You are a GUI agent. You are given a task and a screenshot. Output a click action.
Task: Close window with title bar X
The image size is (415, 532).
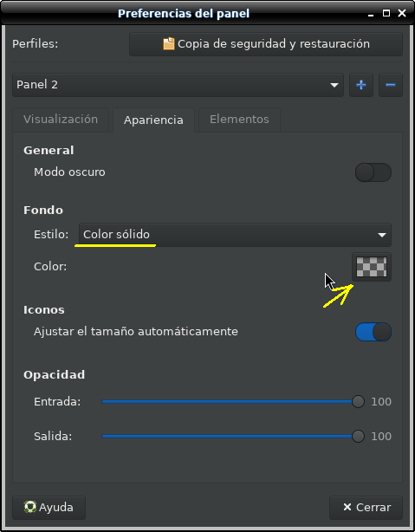(x=402, y=13)
